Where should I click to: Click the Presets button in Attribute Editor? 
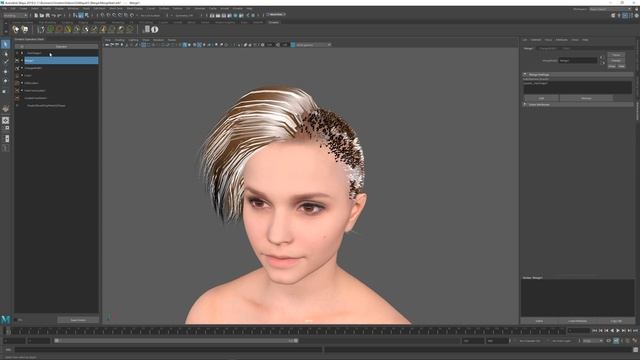click(x=616, y=60)
